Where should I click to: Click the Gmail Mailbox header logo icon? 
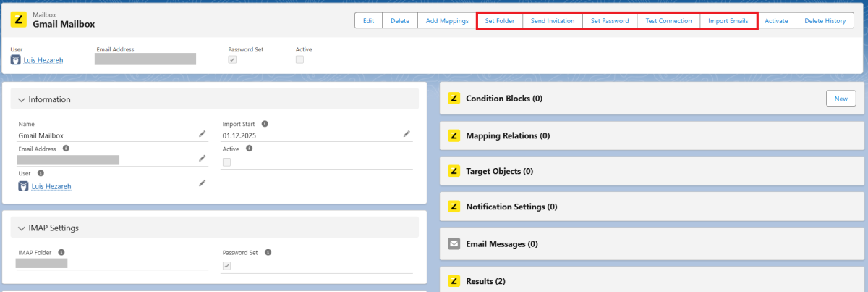tap(19, 20)
